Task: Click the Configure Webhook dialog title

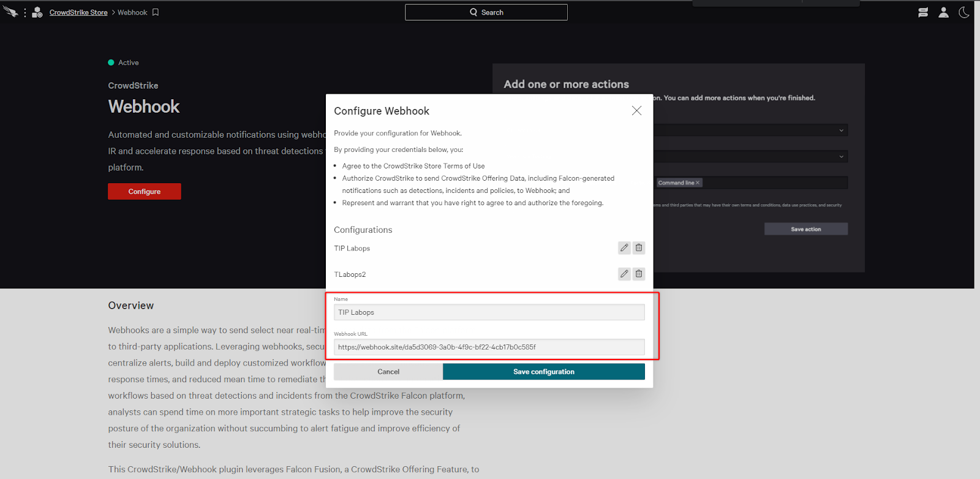Action: click(x=382, y=111)
